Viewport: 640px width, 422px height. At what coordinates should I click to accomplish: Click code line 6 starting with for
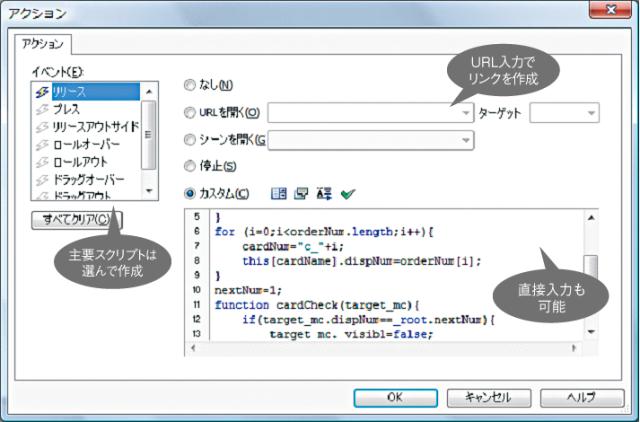point(324,232)
